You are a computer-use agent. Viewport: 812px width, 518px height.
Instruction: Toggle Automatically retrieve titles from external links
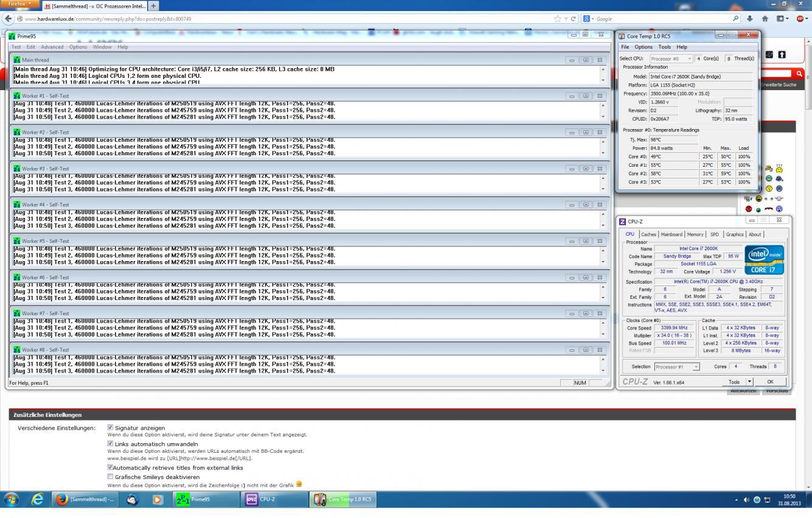(110, 467)
